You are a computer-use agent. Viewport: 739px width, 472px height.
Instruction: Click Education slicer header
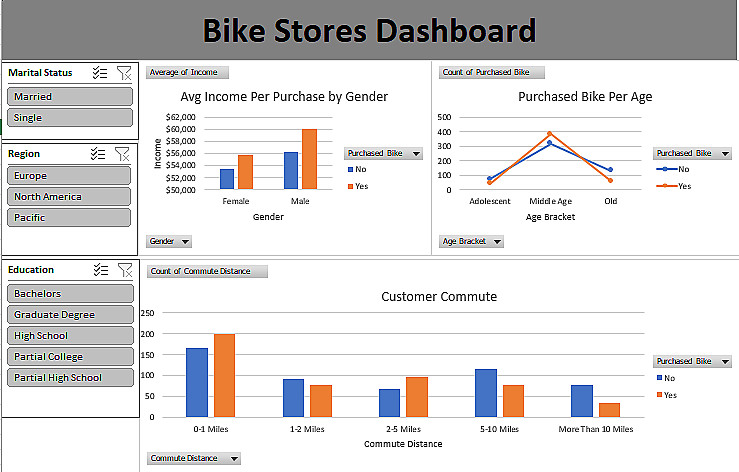pos(31,270)
